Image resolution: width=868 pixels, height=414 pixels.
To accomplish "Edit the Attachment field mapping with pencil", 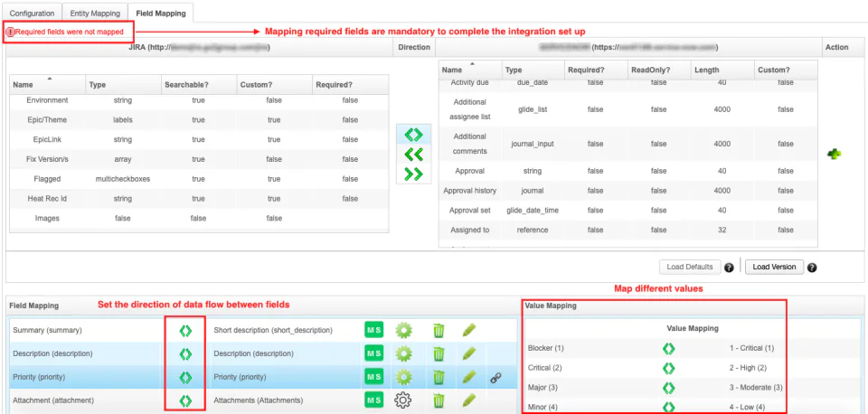I will 469,399.
